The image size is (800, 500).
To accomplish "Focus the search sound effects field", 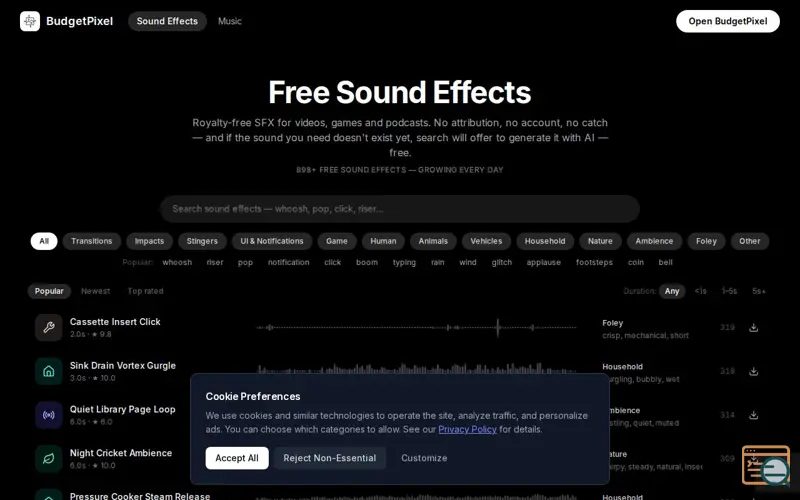I will click(x=399, y=209).
